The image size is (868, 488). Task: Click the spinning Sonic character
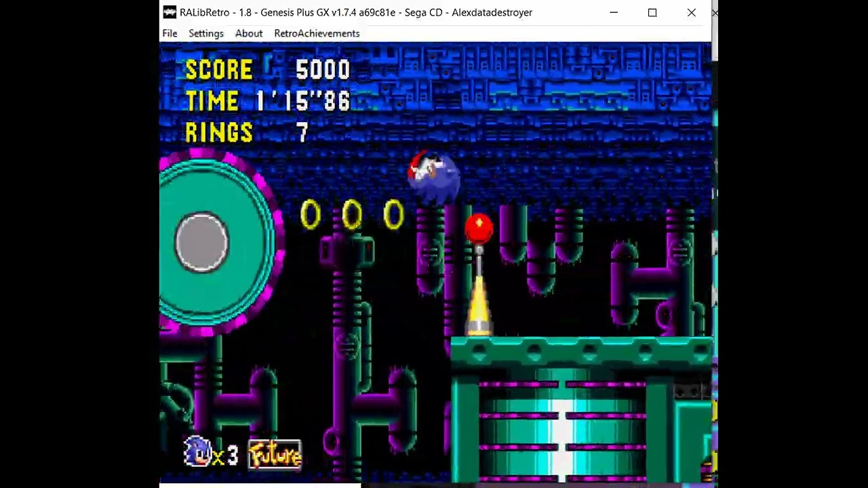(434, 177)
